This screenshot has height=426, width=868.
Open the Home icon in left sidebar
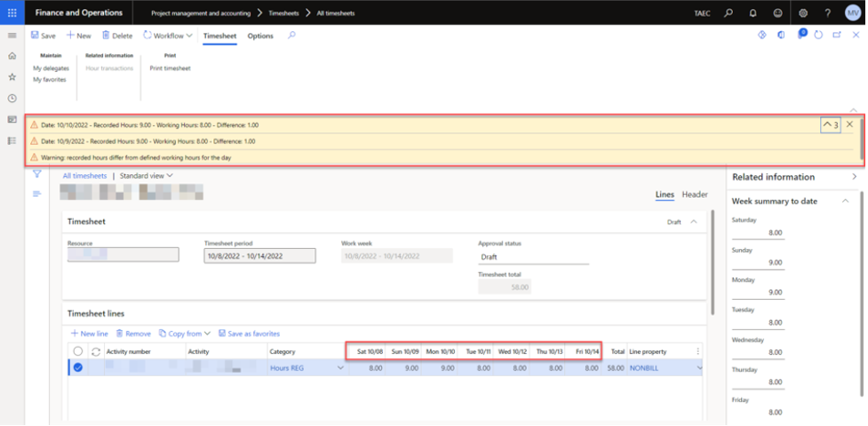pyautogui.click(x=12, y=56)
